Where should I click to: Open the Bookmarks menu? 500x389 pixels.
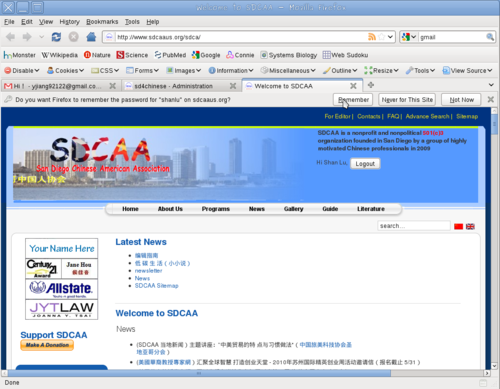point(102,22)
